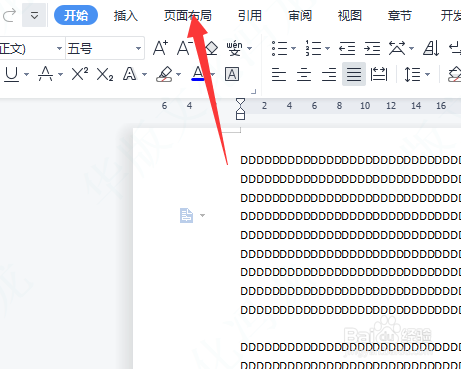Click the distributed alignment icon
Screen dimensions: 461x369
click(379, 74)
